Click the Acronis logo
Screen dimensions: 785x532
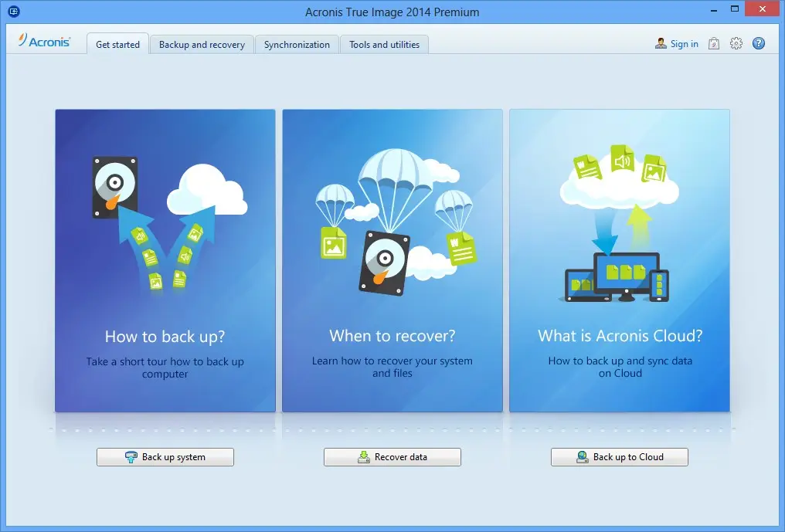pos(44,41)
